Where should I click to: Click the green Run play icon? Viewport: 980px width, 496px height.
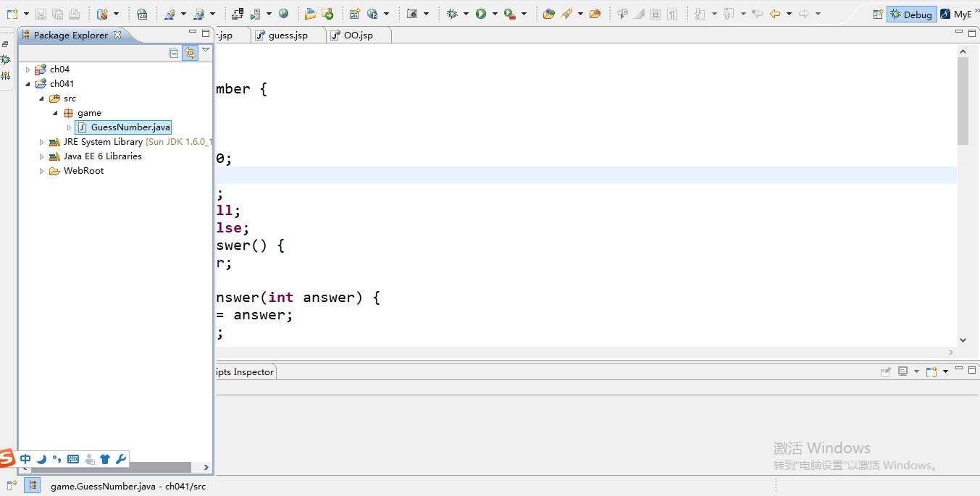coord(481,14)
